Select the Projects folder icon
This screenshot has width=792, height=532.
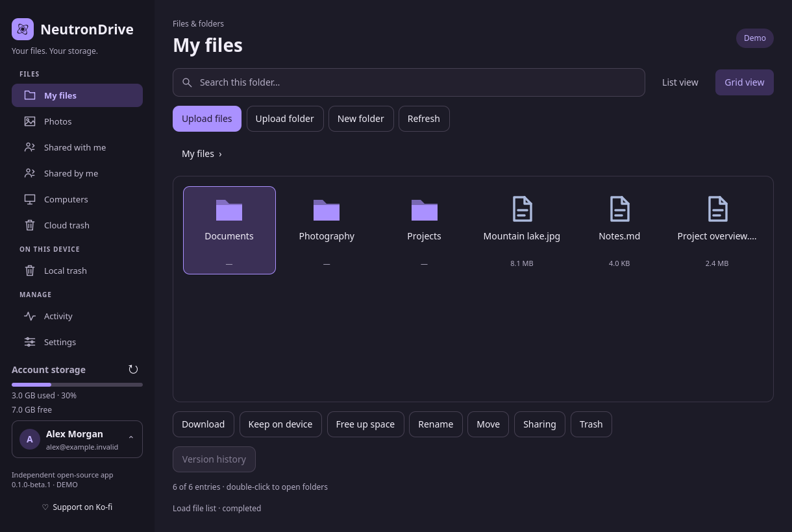tap(425, 210)
